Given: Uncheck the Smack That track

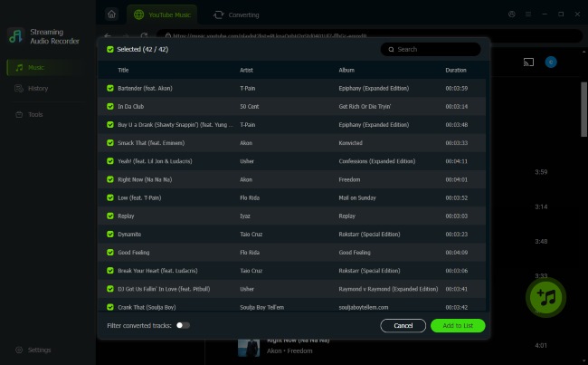Looking at the screenshot, I should pos(109,143).
